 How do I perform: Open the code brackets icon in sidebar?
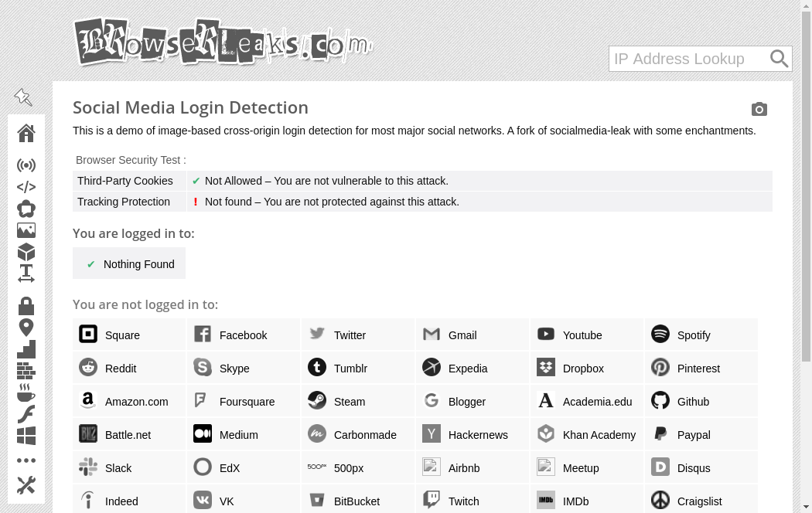[x=26, y=187]
